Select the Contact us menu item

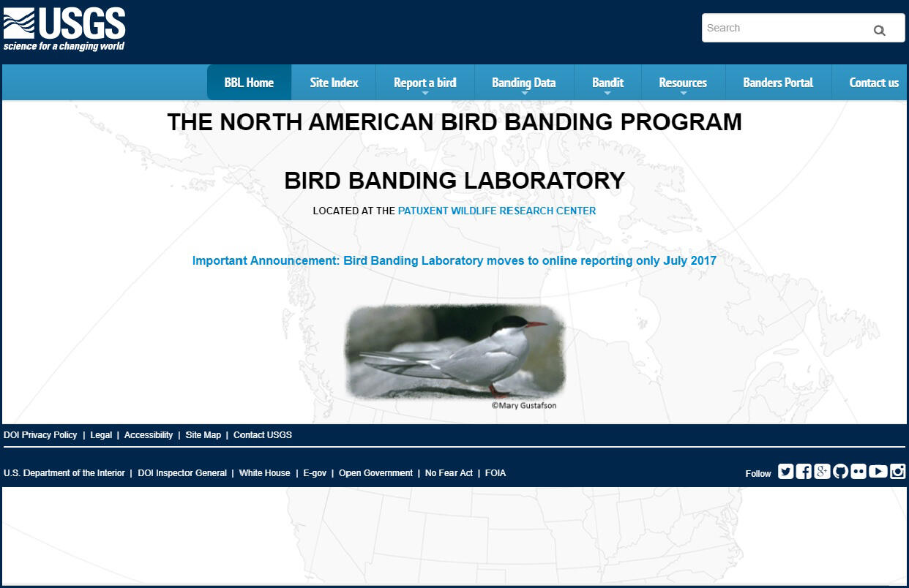pos(874,83)
